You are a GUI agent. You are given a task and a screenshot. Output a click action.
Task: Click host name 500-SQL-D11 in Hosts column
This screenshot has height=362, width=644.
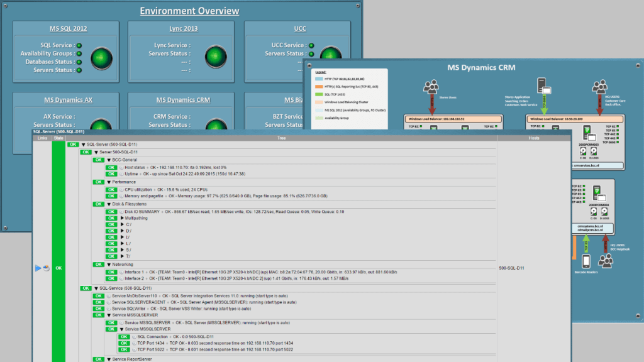click(511, 268)
